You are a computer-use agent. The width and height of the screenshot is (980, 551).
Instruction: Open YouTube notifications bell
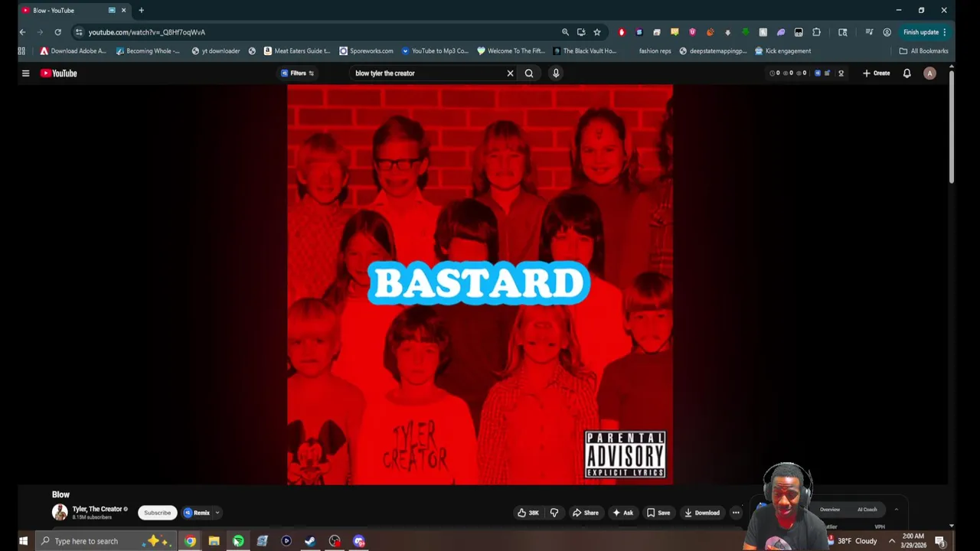point(906,73)
